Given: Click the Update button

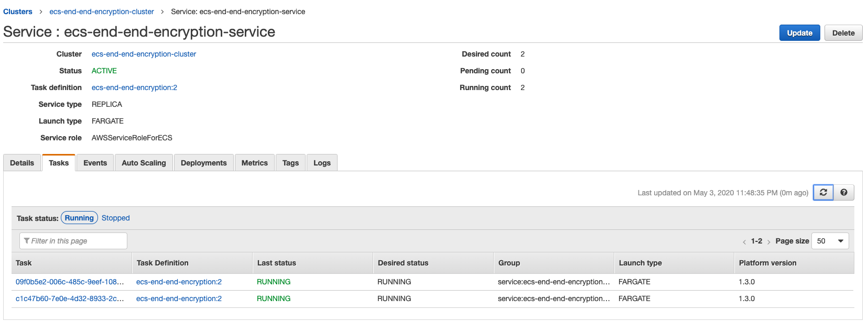Looking at the screenshot, I should pos(799,33).
